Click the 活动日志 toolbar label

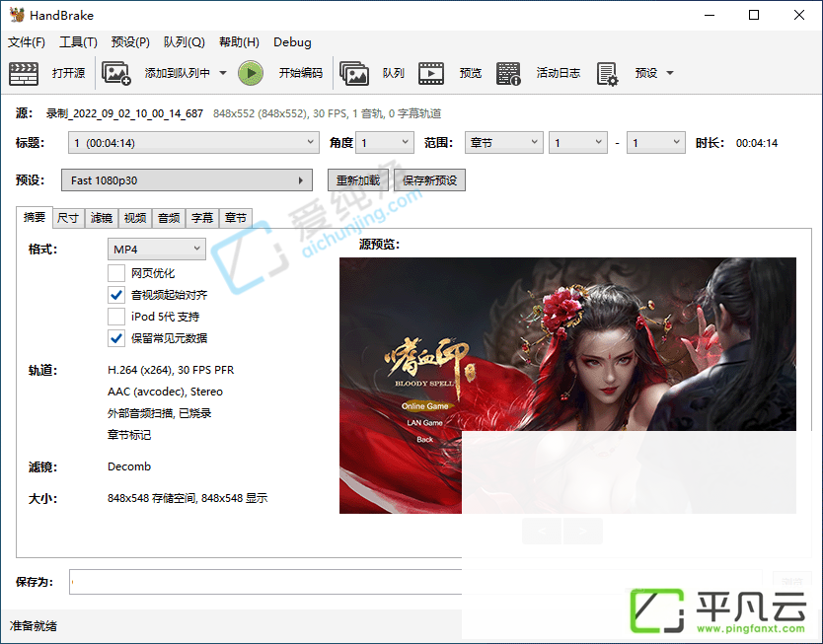click(559, 73)
